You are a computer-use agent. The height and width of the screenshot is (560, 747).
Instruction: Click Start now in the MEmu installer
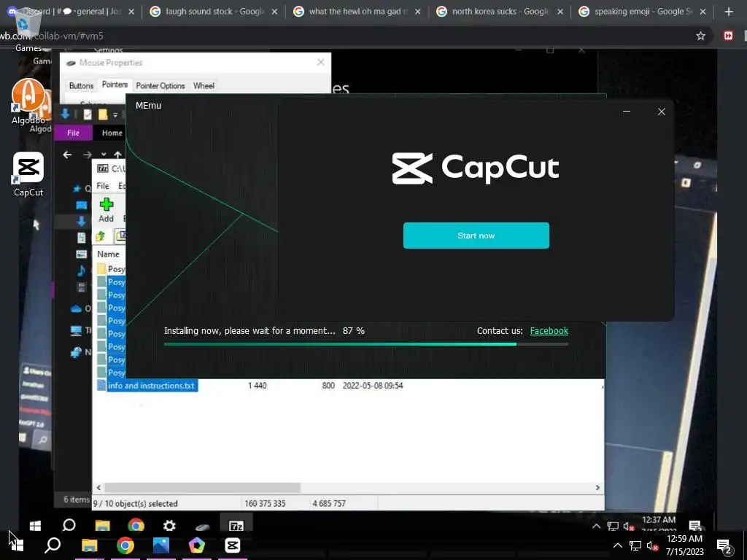(x=476, y=236)
